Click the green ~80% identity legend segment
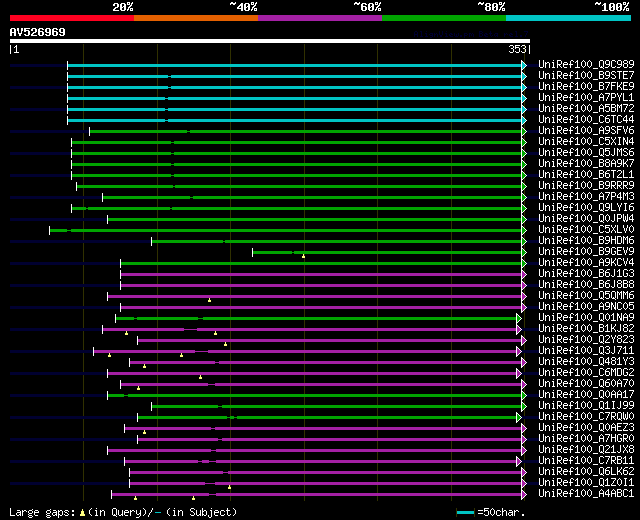This screenshot has height=520, width=640. 444,18
